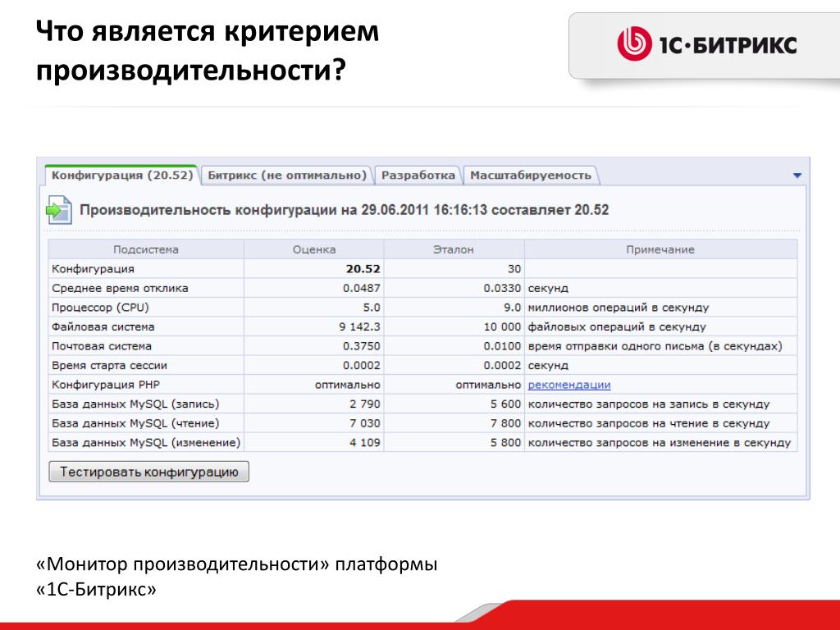Click оптимально in the Оценка column
This screenshot has height=630, width=840.
[x=348, y=385]
